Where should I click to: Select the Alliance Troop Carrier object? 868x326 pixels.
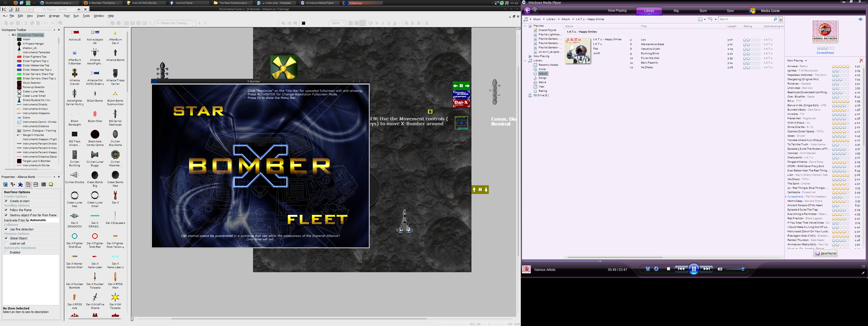(x=115, y=73)
